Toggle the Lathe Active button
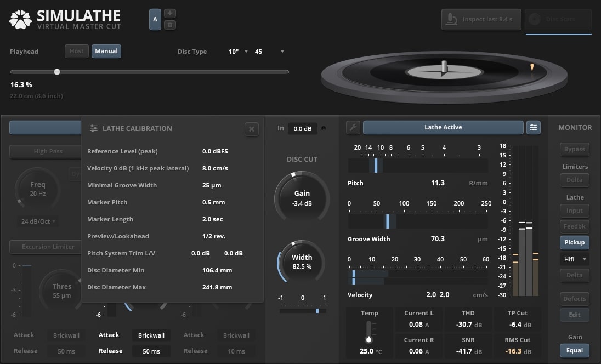 [443, 128]
